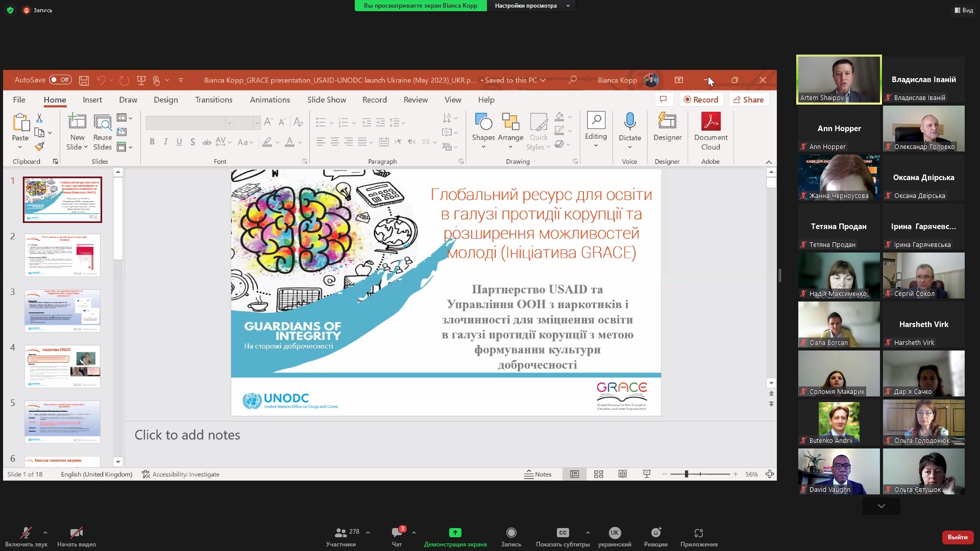Toggle Underline formatting
The height and width of the screenshot is (551, 980).
click(179, 142)
